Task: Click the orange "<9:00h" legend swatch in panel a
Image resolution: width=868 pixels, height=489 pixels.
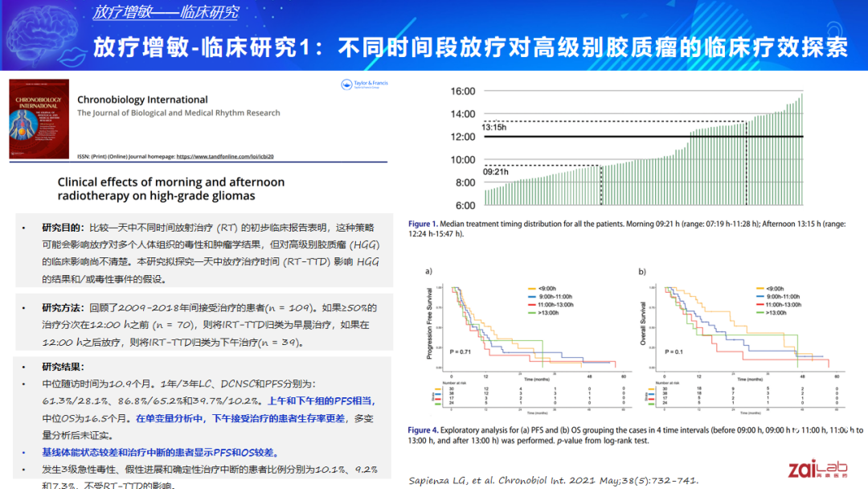Action: click(x=531, y=289)
